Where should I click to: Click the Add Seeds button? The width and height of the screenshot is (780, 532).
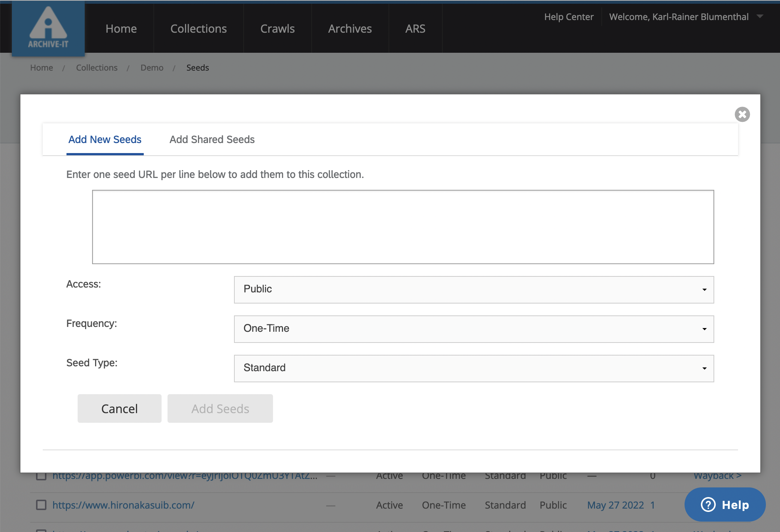(220, 408)
